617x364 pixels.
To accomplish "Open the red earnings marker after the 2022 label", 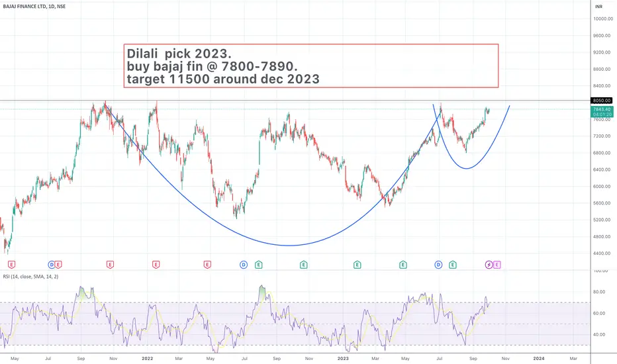I will coord(156,265).
